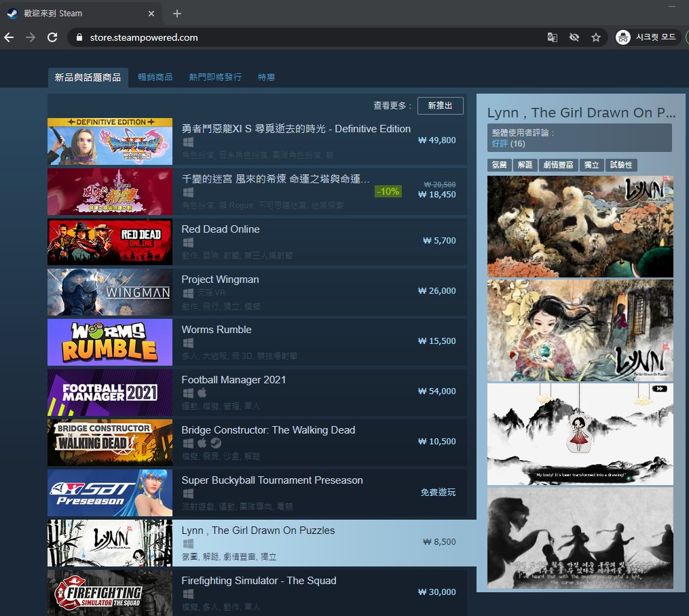Click the 劇情豐富 tag in preview panel

point(558,165)
